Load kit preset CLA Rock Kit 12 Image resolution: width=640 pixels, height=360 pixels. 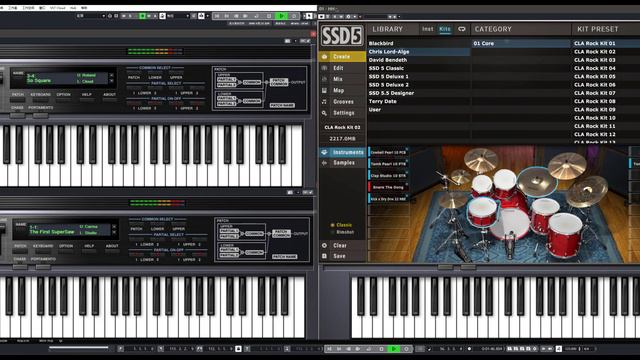click(x=605, y=134)
